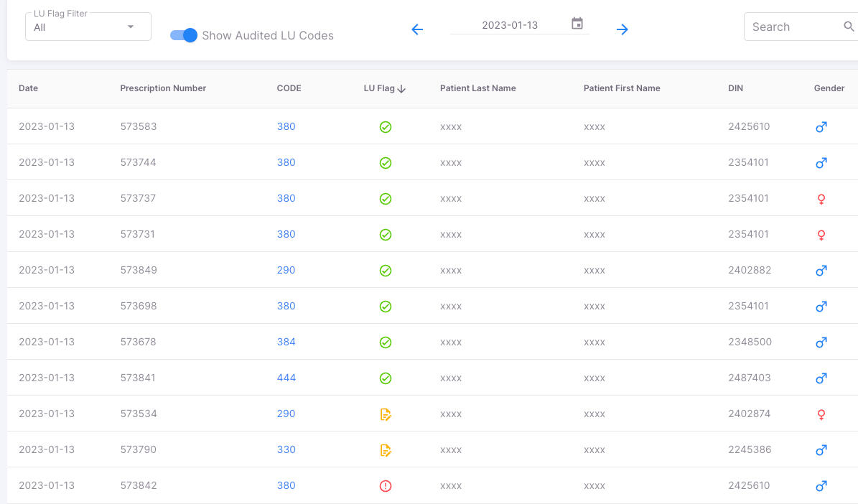
Task: Click female gender icon for prescription 573737
Action: [821, 199]
